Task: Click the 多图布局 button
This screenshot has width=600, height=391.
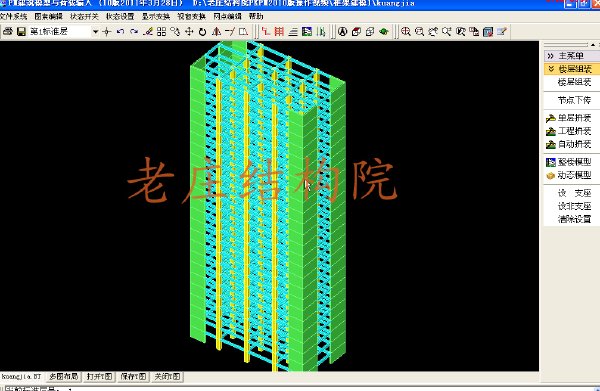Action: click(x=63, y=376)
